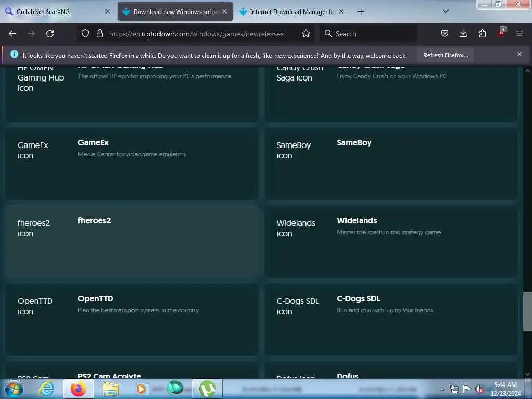
Task: Switch to the CollabNet SearXNG tab
Action: 58,11
